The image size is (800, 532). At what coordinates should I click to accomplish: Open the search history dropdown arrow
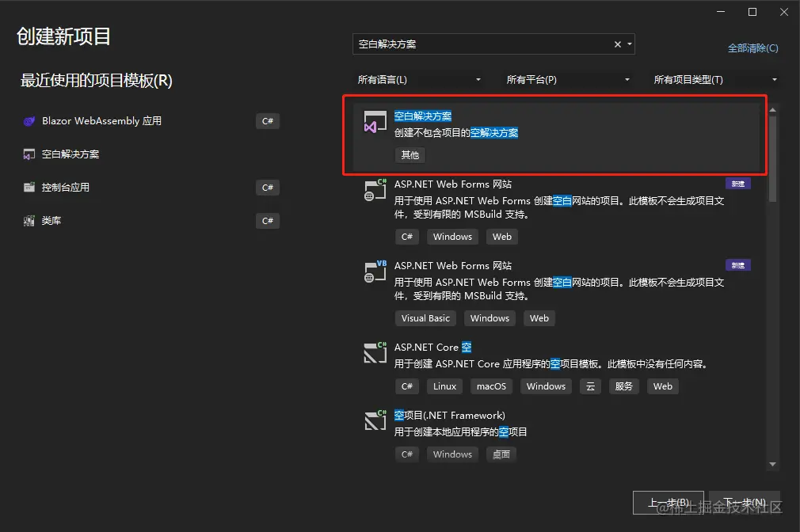630,44
